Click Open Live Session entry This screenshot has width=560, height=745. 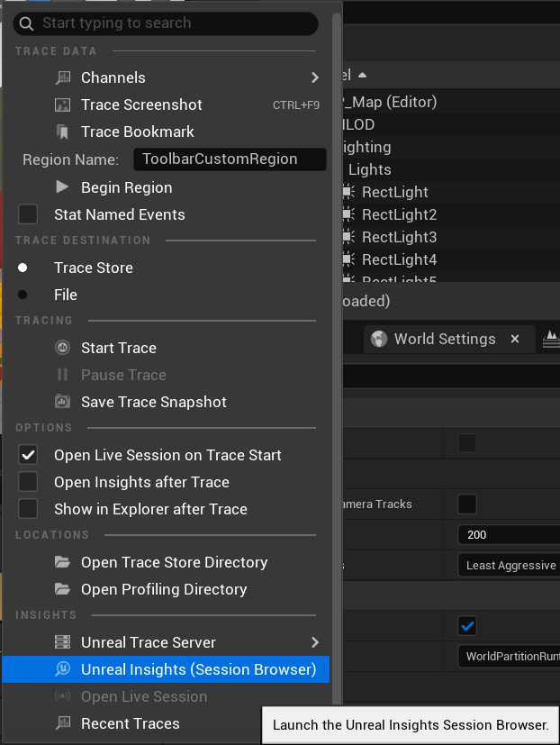pos(166,696)
